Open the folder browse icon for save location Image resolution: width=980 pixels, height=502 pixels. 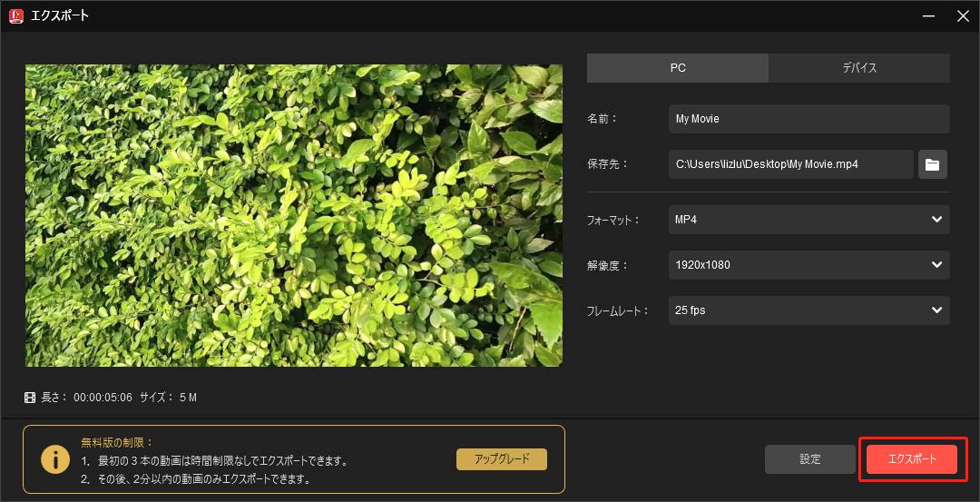click(x=933, y=164)
